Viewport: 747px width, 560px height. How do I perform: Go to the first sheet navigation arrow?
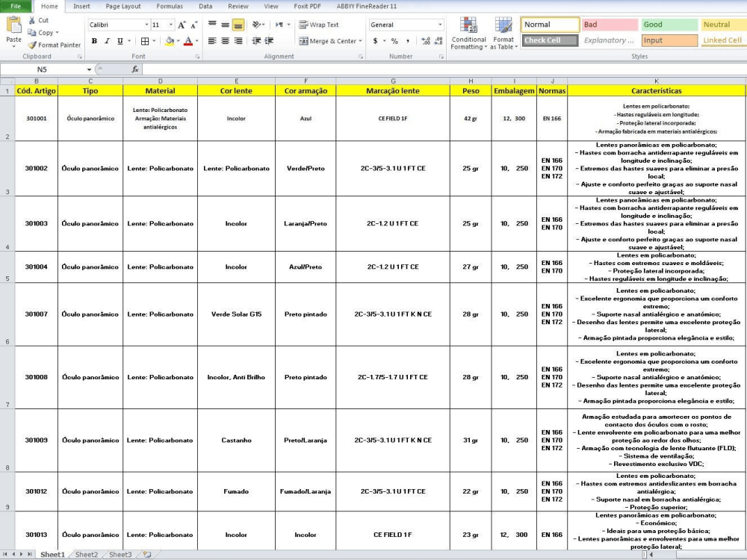click(x=6, y=555)
